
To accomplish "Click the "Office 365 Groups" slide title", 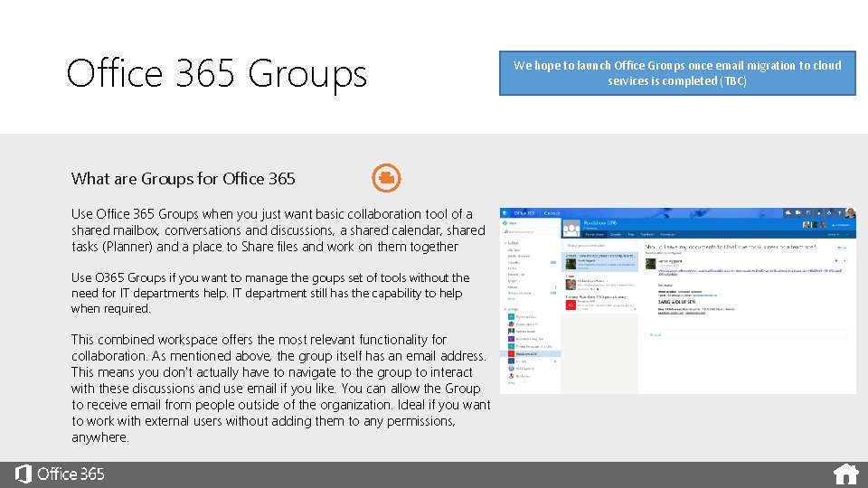I will click(216, 73).
